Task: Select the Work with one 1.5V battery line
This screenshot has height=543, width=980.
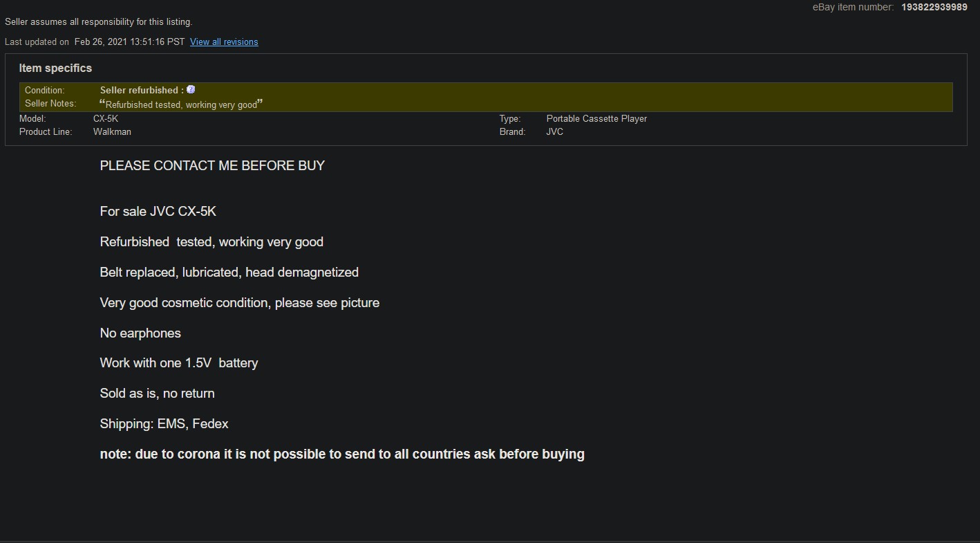Action: (x=179, y=363)
